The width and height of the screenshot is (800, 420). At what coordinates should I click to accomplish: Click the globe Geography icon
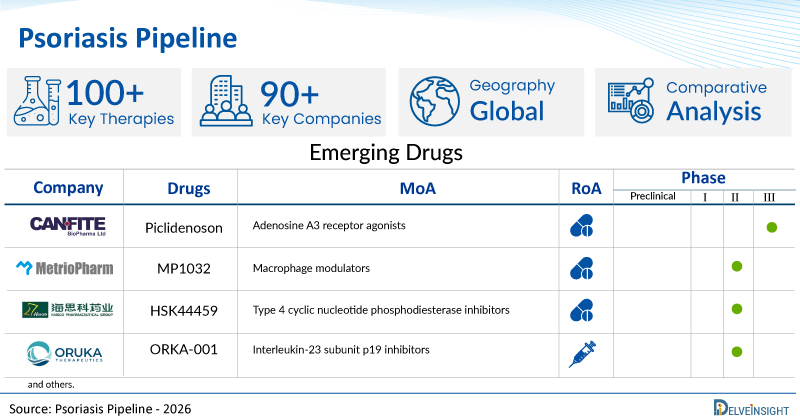(433, 102)
